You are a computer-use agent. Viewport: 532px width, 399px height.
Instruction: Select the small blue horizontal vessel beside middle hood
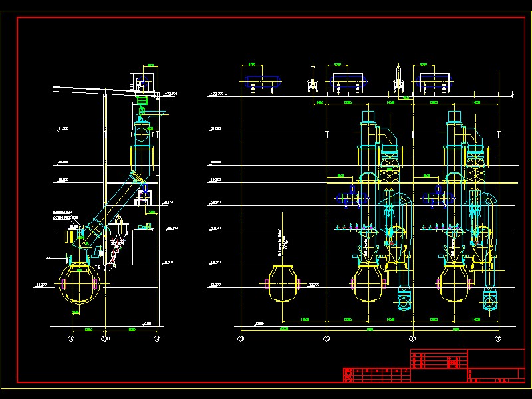(x=353, y=198)
